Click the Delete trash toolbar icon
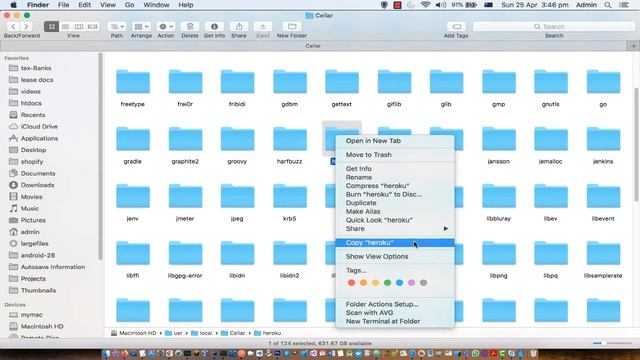 point(190,27)
